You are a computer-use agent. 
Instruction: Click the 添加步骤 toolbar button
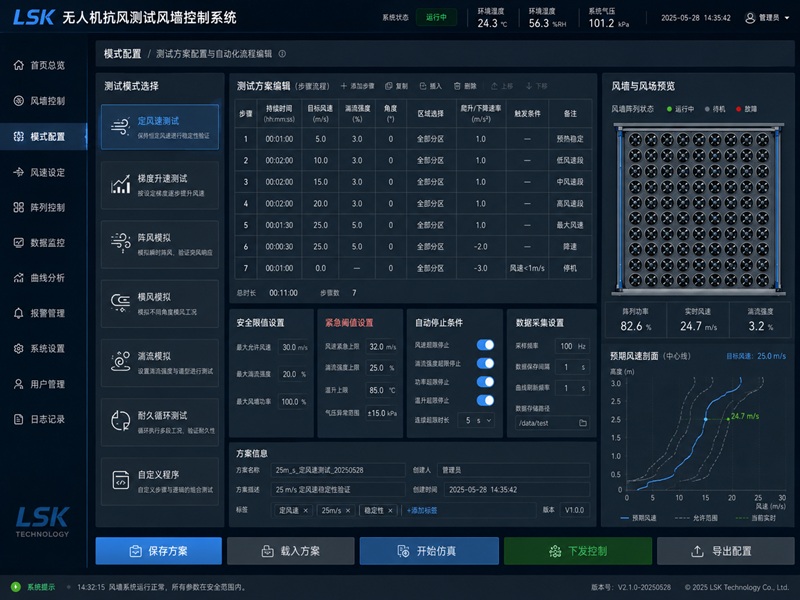point(357,86)
